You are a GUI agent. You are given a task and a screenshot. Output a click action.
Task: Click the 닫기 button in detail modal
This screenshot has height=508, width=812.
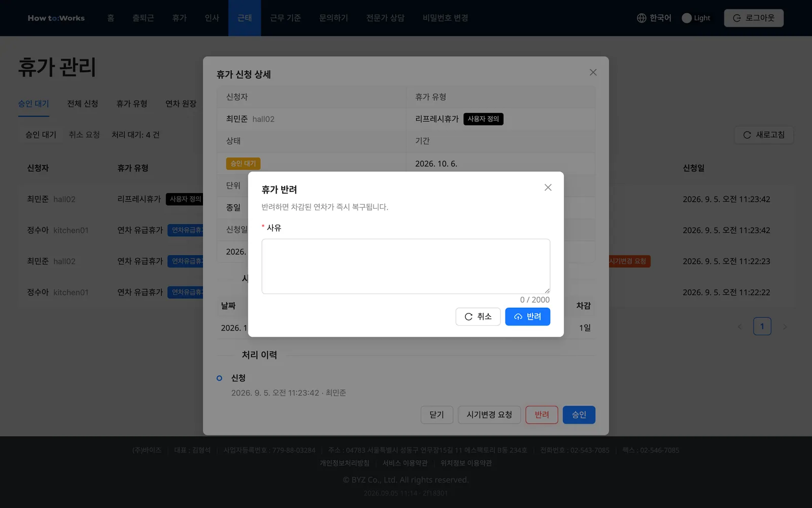click(436, 415)
